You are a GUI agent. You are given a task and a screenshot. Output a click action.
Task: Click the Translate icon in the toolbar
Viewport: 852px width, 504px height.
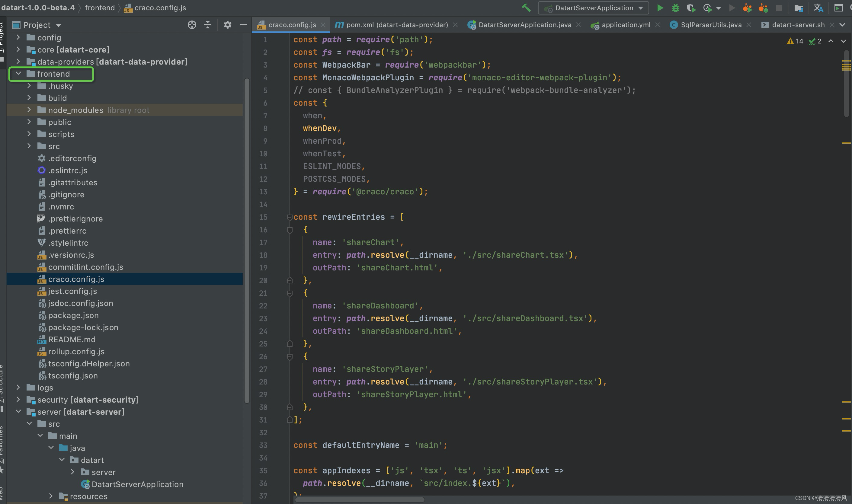[x=818, y=8]
